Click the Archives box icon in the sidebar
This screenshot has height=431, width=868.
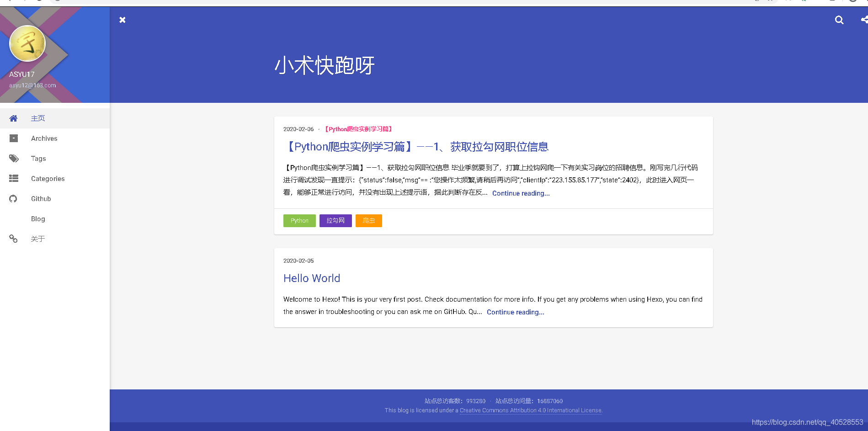[x=13, y=138]
